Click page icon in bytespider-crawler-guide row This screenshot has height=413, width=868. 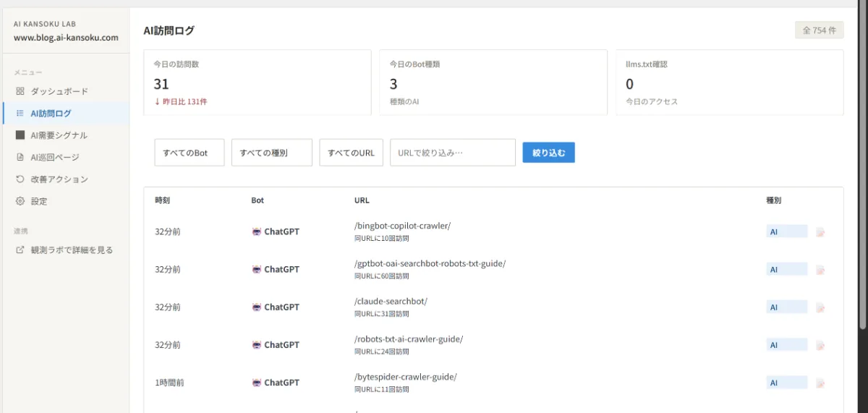point(820,383)
